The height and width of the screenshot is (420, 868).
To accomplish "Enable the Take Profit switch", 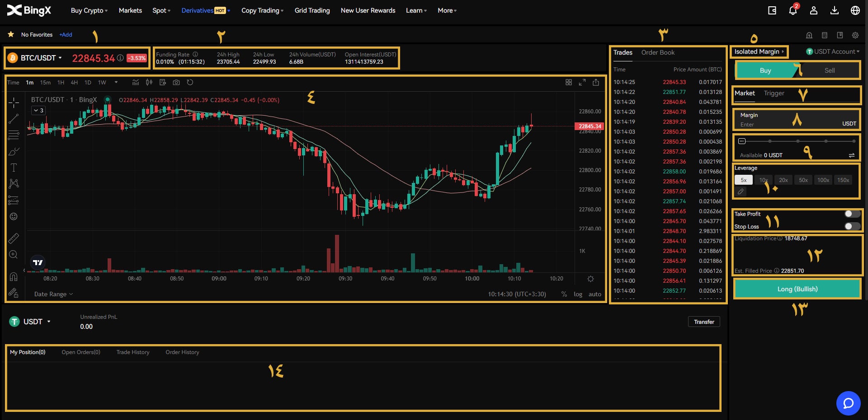I will 852,214.
